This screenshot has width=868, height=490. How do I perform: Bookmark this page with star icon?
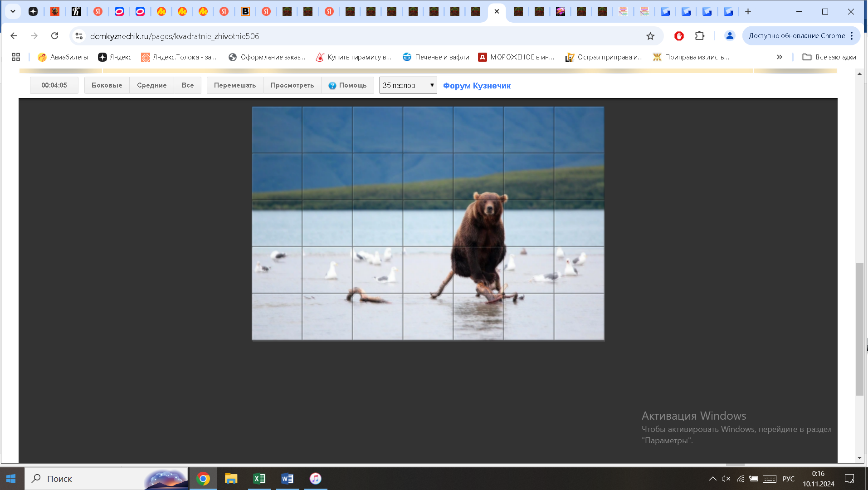click(x=650, y=36)
